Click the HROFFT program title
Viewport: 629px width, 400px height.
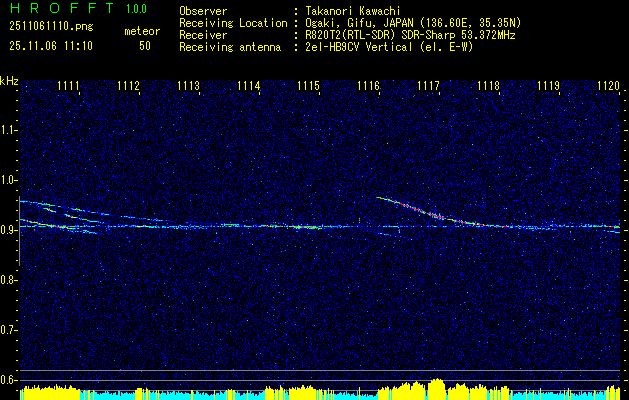click(62, 8)
